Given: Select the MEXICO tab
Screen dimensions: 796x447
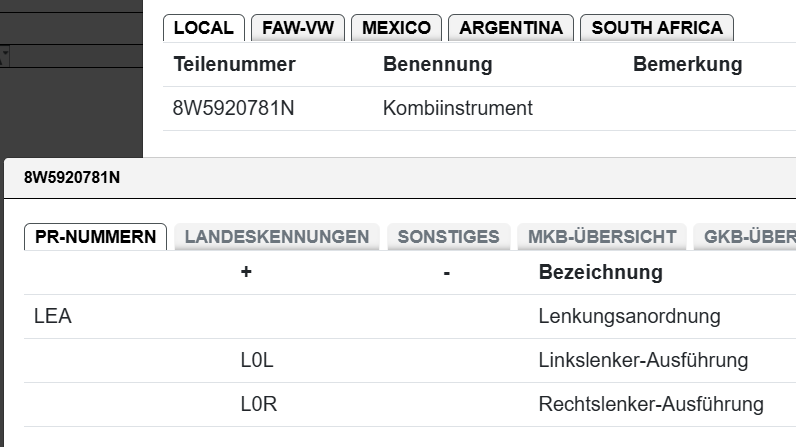Looking at the screenshot, I should click(397, 28).
